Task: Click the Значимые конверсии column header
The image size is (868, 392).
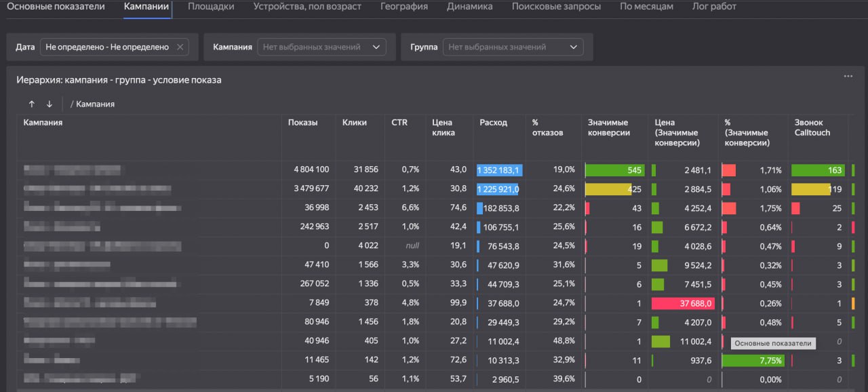Action: (610, 128)
